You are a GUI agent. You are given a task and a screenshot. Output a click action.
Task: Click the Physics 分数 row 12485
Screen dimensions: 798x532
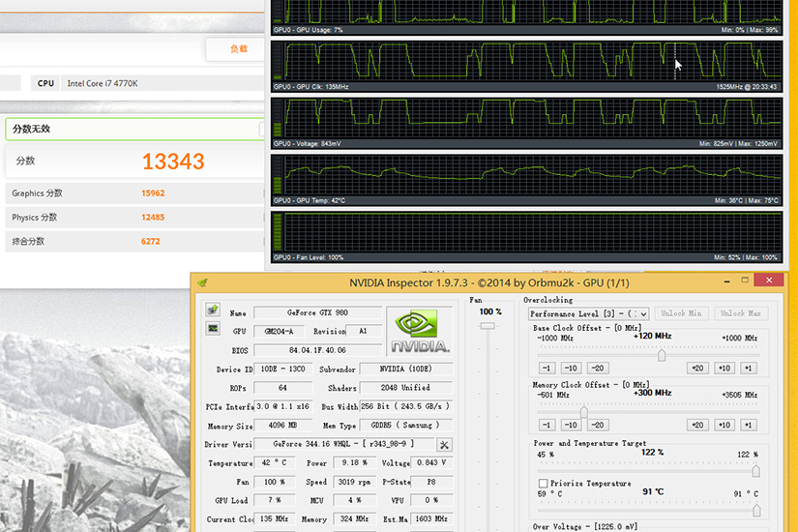click(134, 218)
